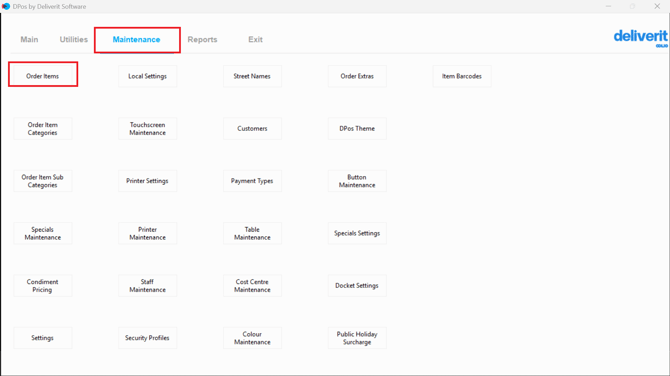Open Security Profiles
The image size is (670, 376).
point(147,338)
